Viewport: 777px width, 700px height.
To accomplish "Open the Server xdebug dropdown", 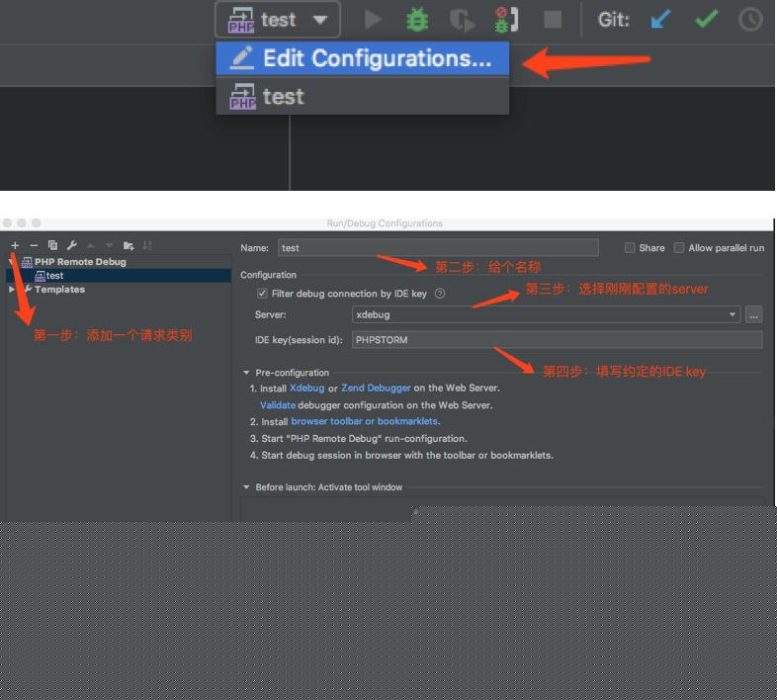I will (733, 314).
